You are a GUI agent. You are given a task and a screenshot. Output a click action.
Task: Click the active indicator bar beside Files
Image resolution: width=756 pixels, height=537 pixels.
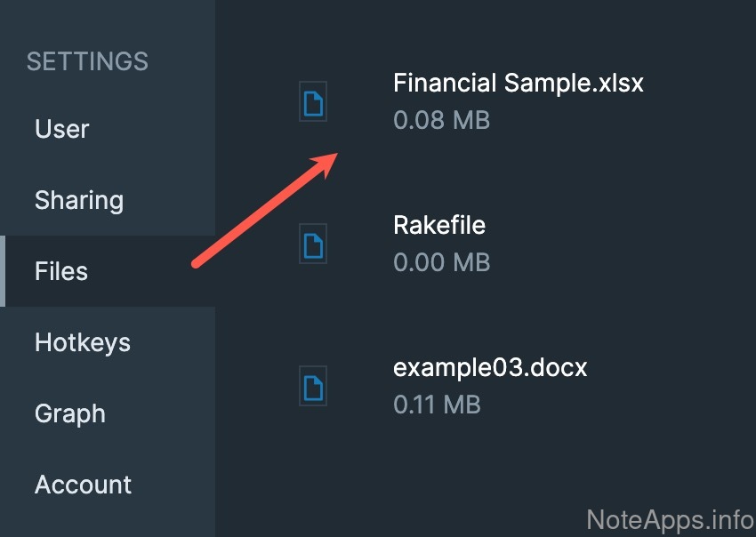pos(3,271)
